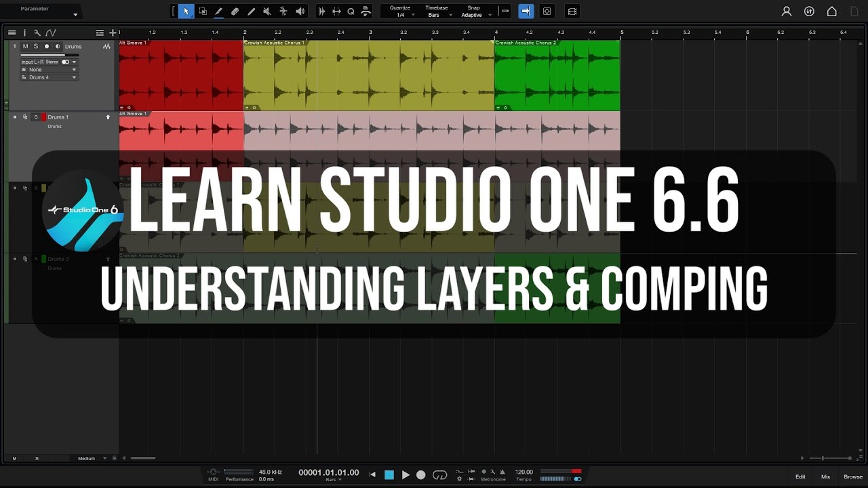Open track options wrench icon
Image resolution: width=868 pixels, height=488 pixels.
[x=37, y=33]
